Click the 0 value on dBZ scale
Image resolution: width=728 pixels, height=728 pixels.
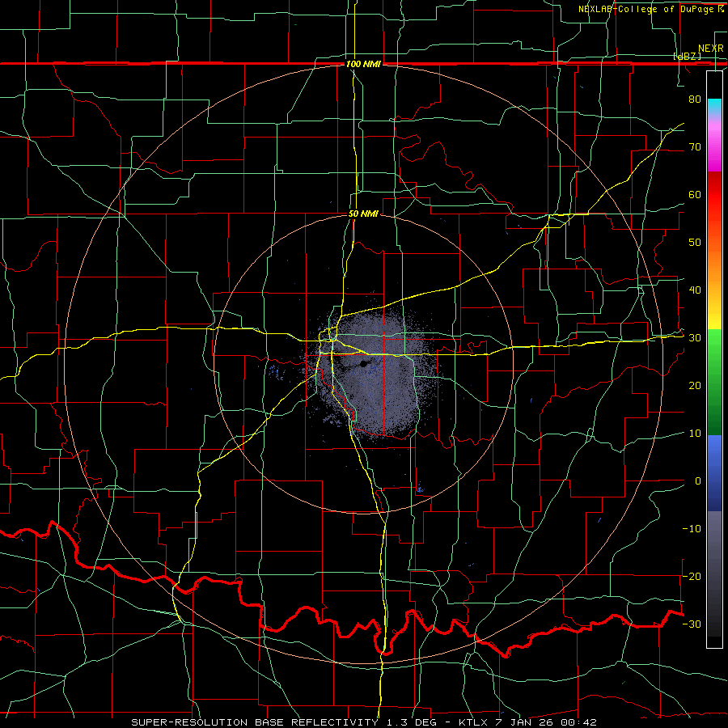698,481
